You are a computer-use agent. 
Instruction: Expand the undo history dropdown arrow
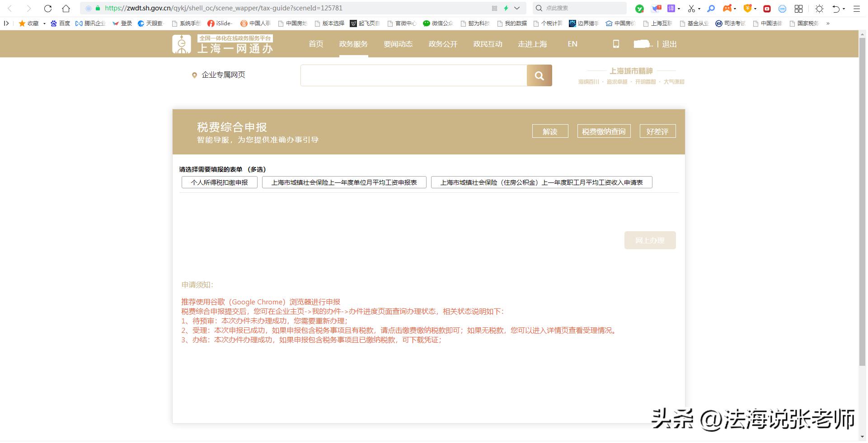[845, 8]
